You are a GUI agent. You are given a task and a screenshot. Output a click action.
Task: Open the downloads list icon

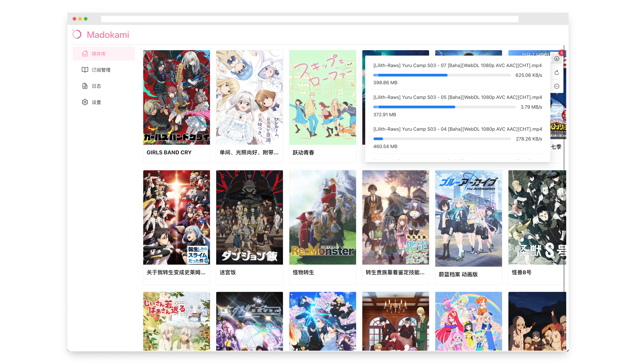(556, 59)
